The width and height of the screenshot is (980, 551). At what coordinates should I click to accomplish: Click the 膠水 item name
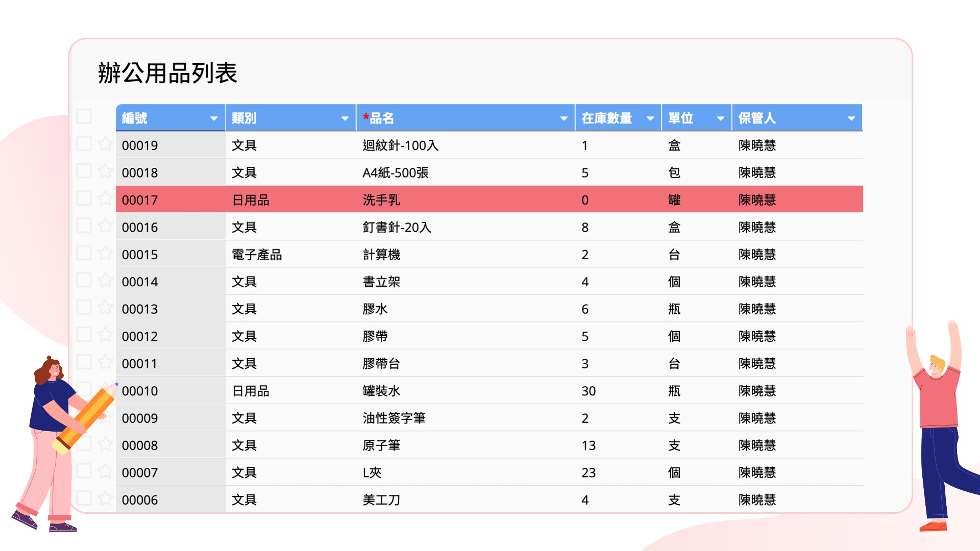coord(375,309)
